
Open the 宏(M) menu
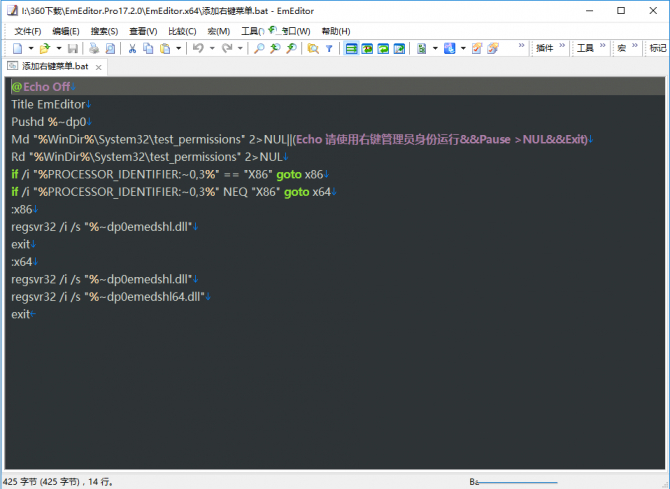coord(219,31)
